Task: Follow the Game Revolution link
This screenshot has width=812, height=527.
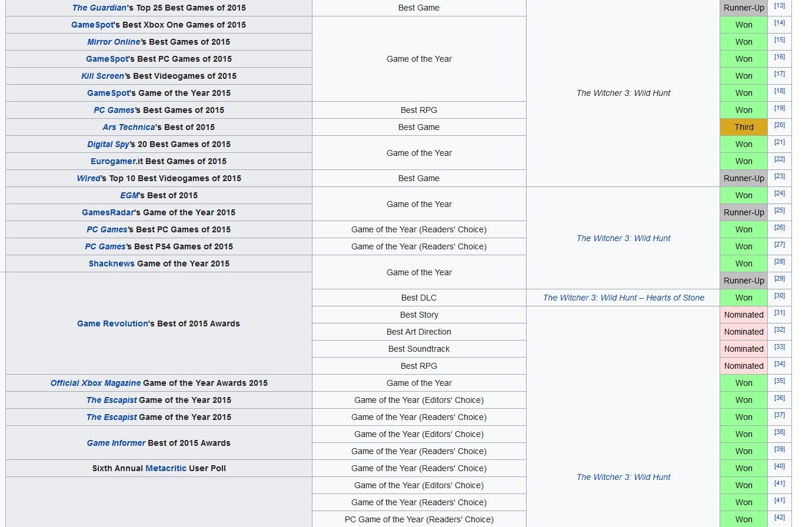Action: point(112,323)
